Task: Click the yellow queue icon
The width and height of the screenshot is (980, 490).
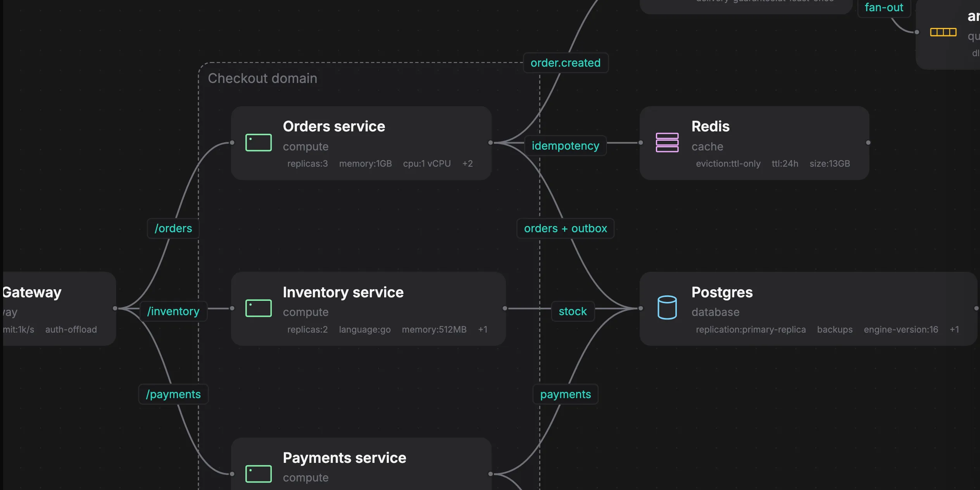Action: point(943,32)
